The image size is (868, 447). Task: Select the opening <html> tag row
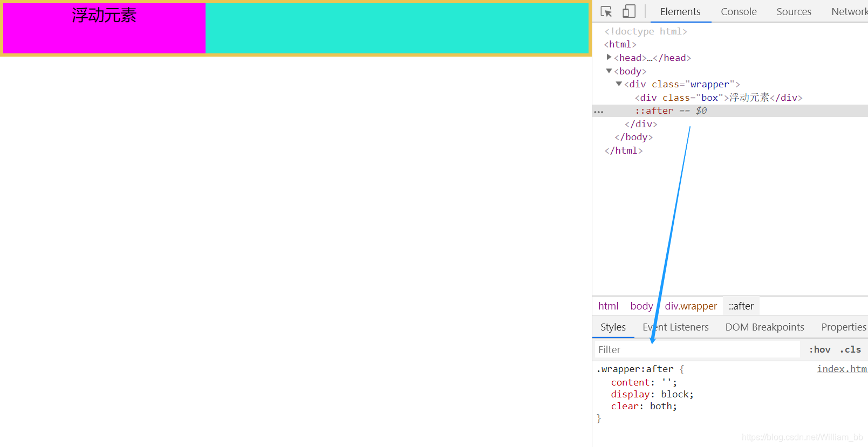(620, 44)
